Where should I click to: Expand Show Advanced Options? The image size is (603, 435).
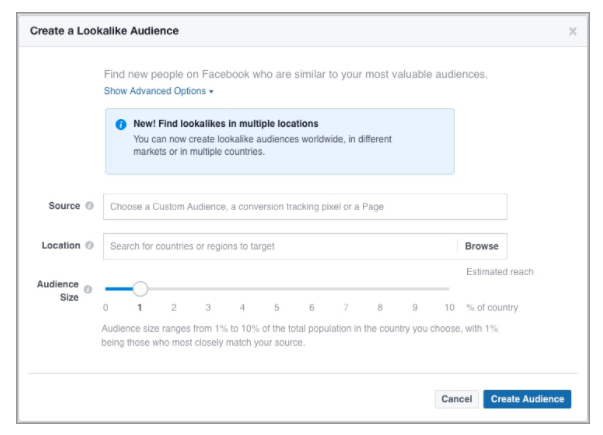(158, 91)
